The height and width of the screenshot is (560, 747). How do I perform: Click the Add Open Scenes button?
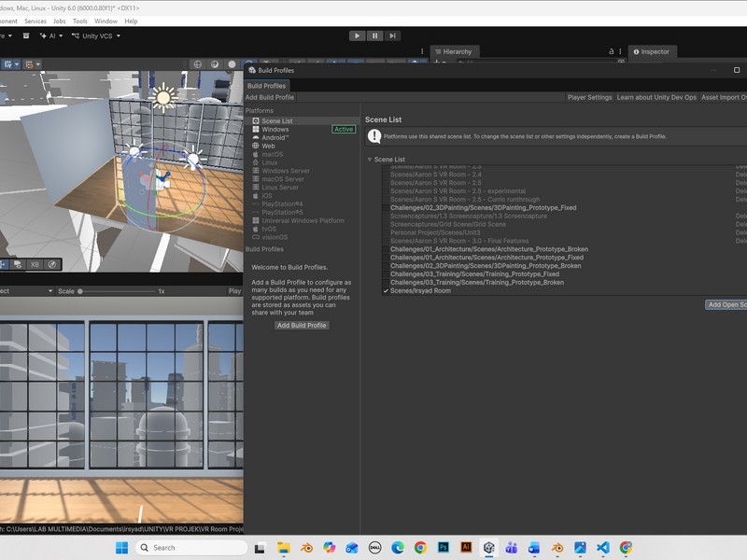[726, 305]
